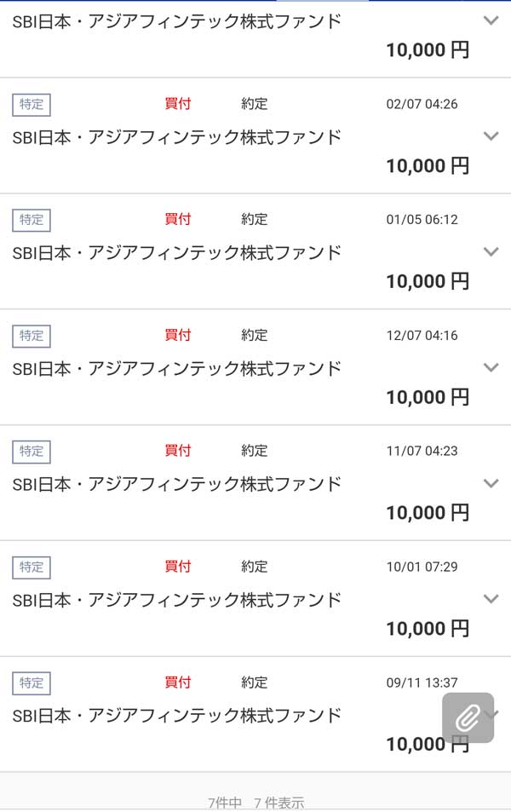Expand the 12/07 04:16 order chevron

491,368
